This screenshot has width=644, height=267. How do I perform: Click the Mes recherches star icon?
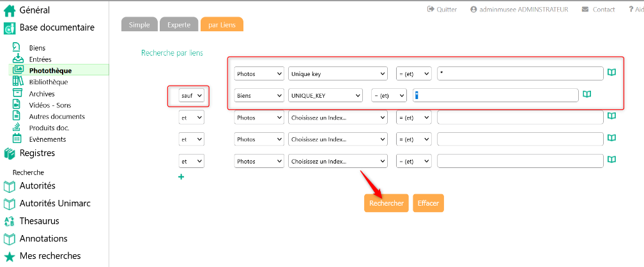pos(10,256)
